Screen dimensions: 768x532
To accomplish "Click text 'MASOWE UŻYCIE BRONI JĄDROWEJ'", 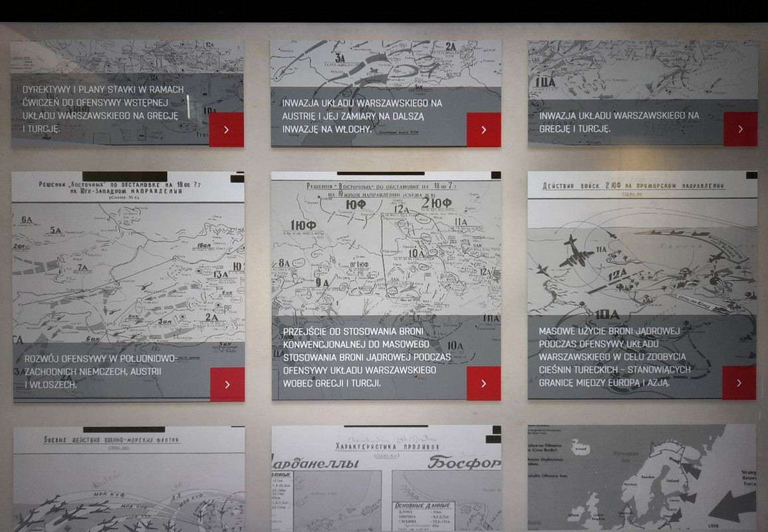I will click(x=609, y=331).
